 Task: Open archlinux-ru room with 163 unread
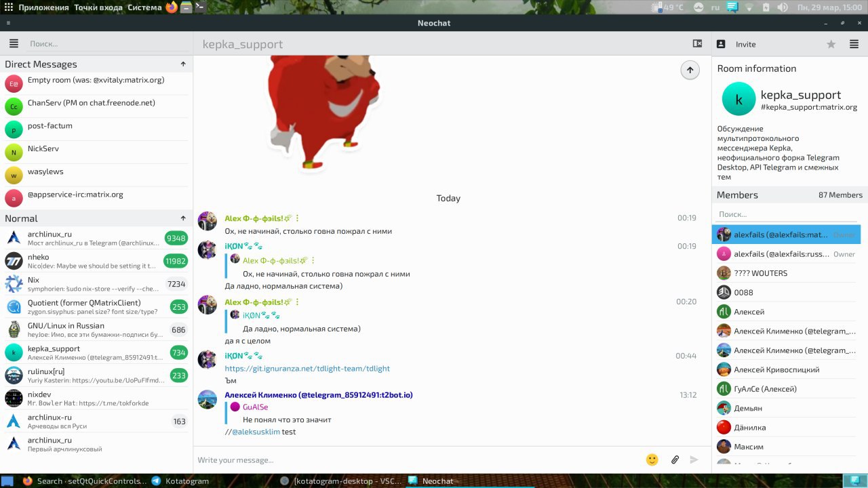pos(96,421)
